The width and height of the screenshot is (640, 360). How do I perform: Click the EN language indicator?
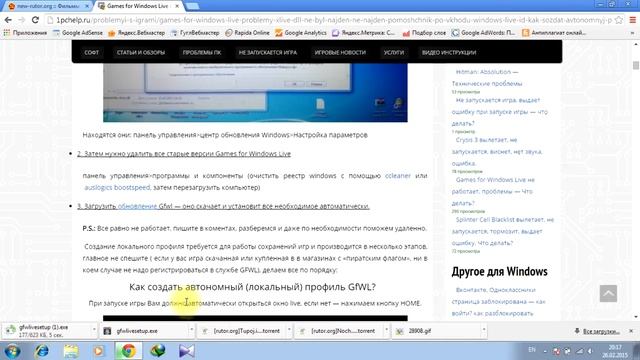(532, 350)
